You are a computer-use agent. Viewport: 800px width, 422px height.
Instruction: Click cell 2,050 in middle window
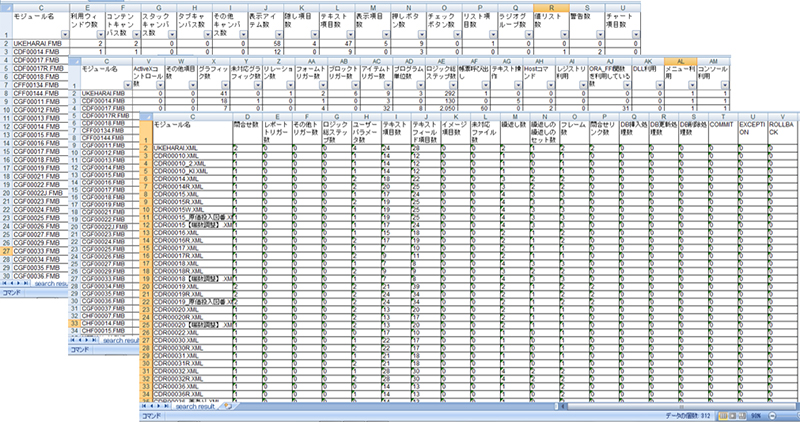pyautogui.click(x=441, y=109)
